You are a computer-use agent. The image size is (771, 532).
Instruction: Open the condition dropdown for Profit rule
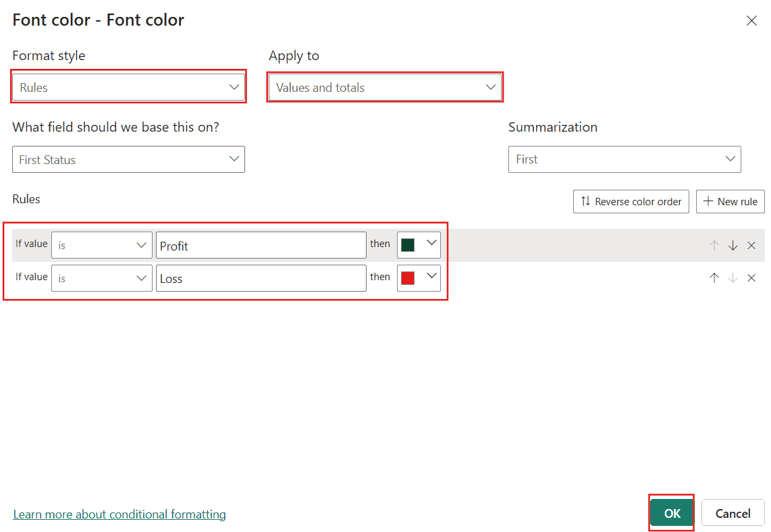click(x=102, y=245)
